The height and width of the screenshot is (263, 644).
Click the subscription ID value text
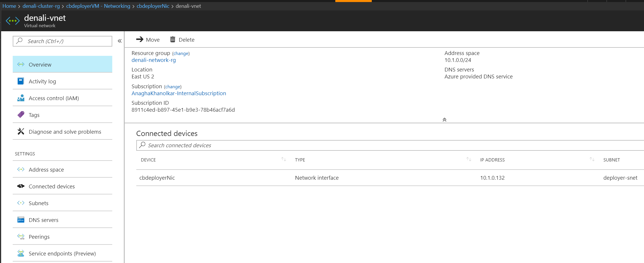[x=183, y=110]
